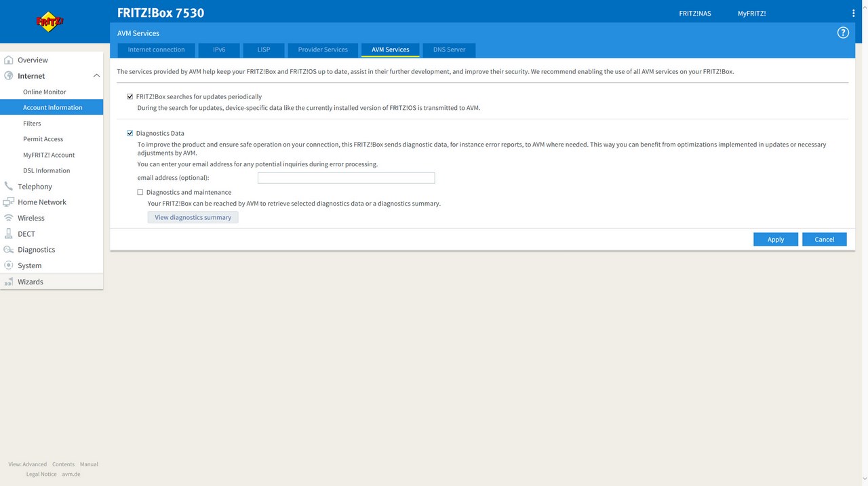Click the Wireless signal icon
The height and width of the screenshot is (486, 868).
pyautogui.click(x=9, y=218)
